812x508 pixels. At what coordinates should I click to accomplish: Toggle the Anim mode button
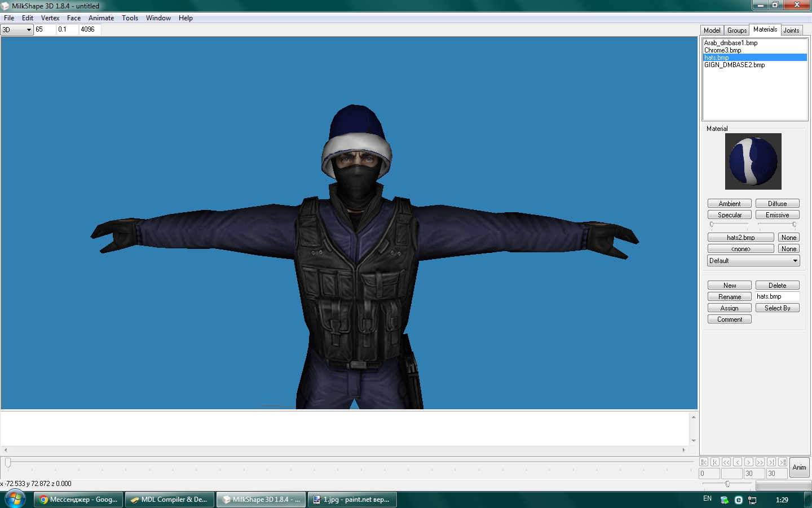800,467
